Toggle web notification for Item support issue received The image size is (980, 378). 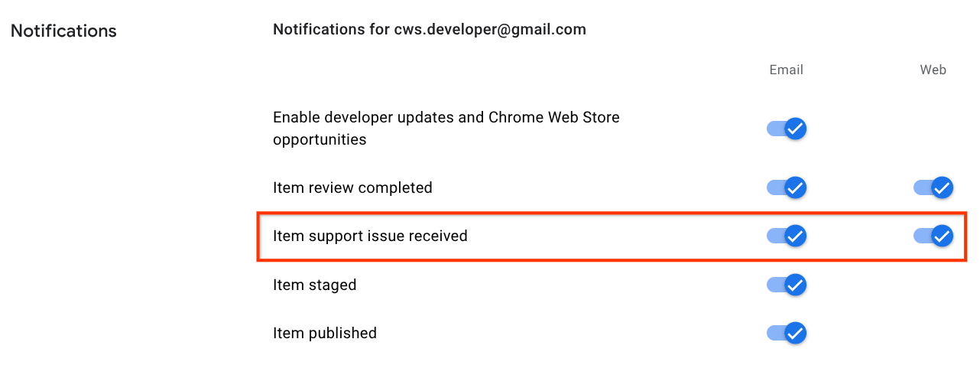click(934, 236)
